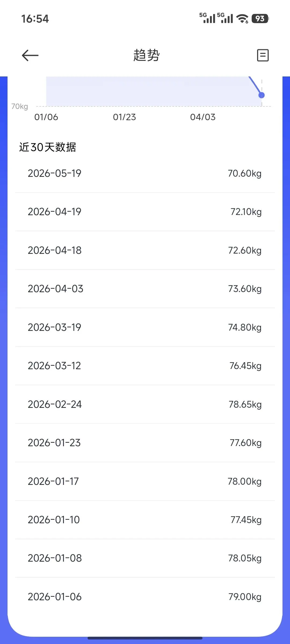290x644 pixels.
Task: Select the 2026-01-17 row showing 78.00kg
Action: [x=145, y=481]
